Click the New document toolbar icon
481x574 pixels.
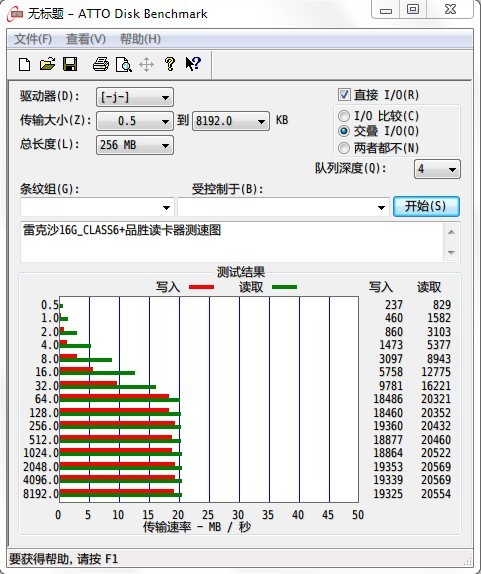tap(25, 65)
